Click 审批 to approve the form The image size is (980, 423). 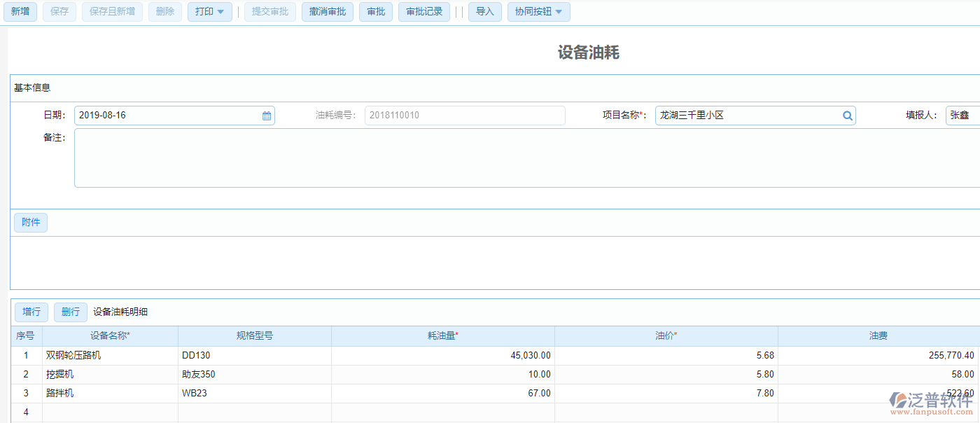376,11
